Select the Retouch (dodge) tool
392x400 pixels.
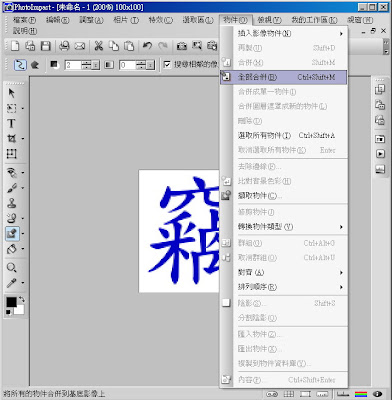click(x=12, y=218)
